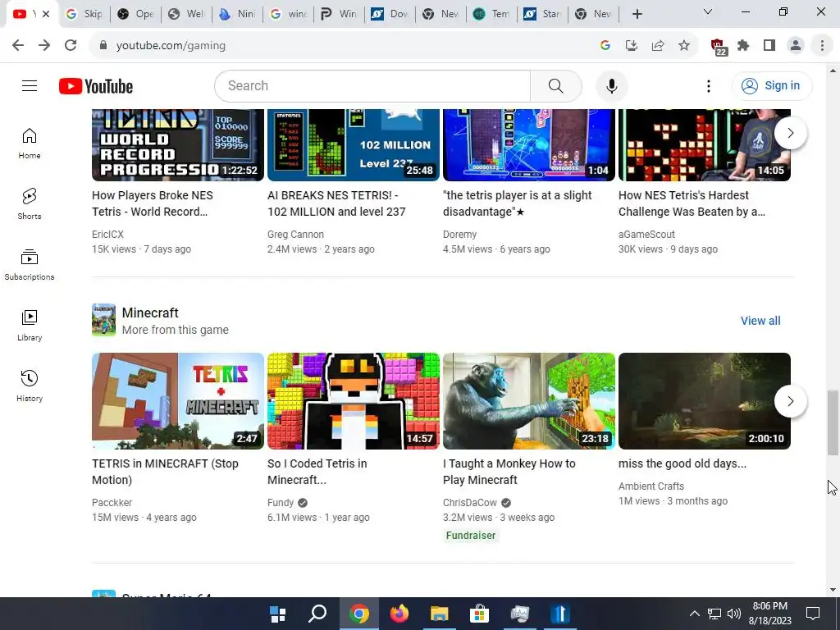Screen dimensions: 840x630
Task: Open channel Ambient Crafts
Action: pos(651,486)
